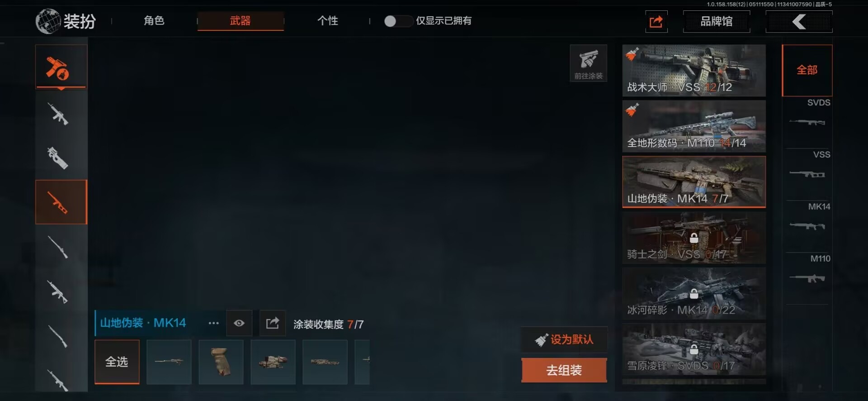
Task: Click the 去组装 button
Action: (x=564, y=370)
